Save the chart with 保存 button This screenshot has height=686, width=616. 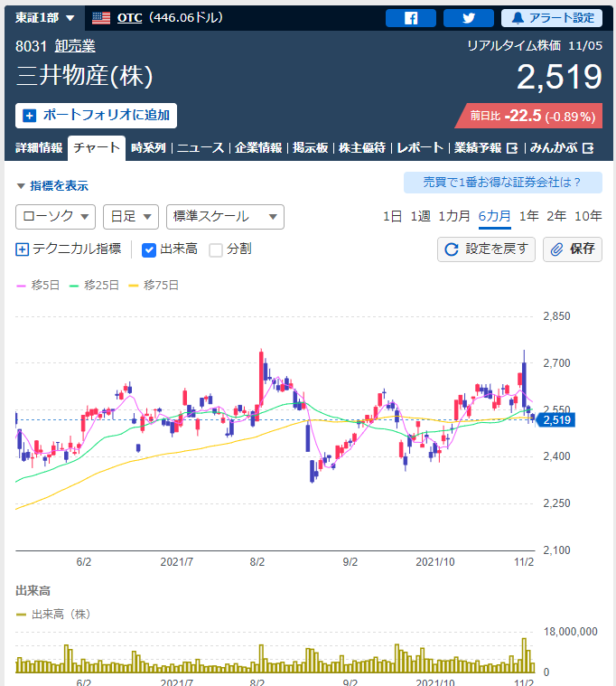(x=573, y=249)
